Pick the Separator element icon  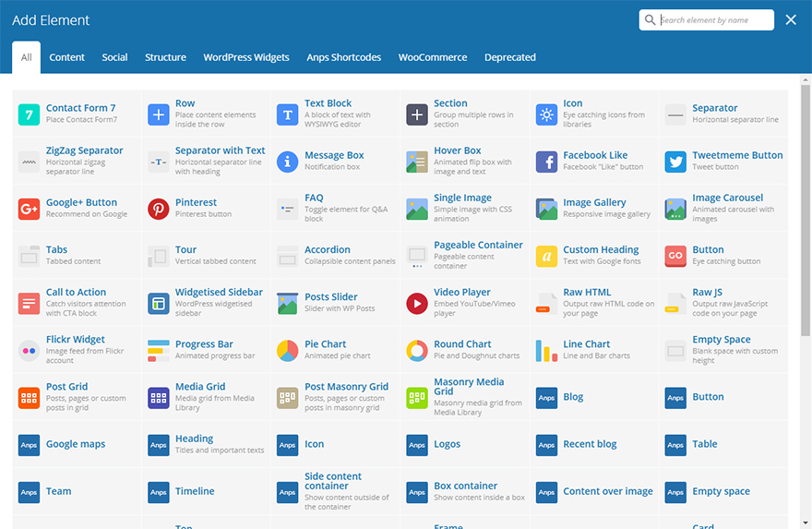click(675, 114)
